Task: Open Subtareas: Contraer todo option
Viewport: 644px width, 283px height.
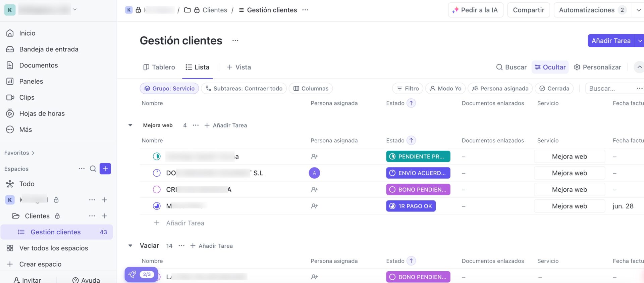Action: [x=244, y=88]
